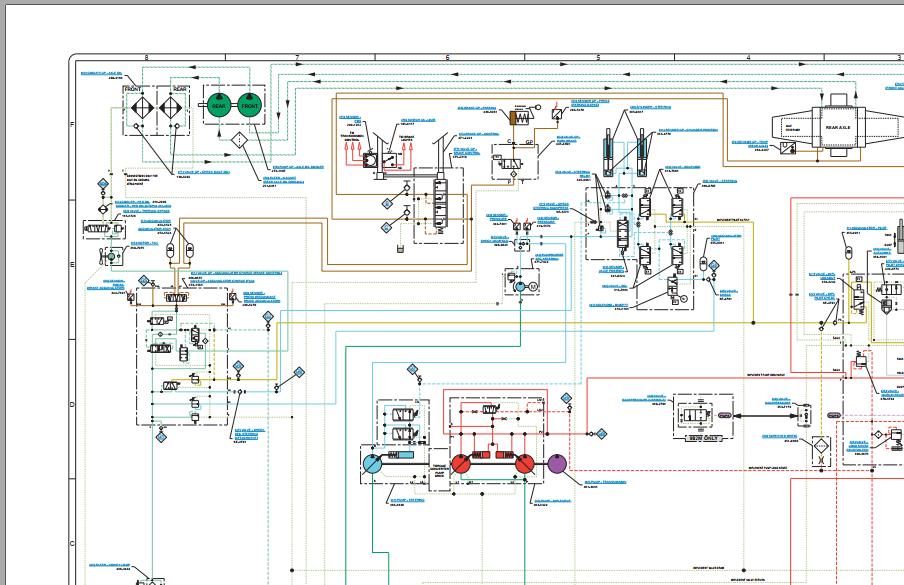Click the green REAR pump circle
This screenshot has width=904, height=585.
pos(219,105)
